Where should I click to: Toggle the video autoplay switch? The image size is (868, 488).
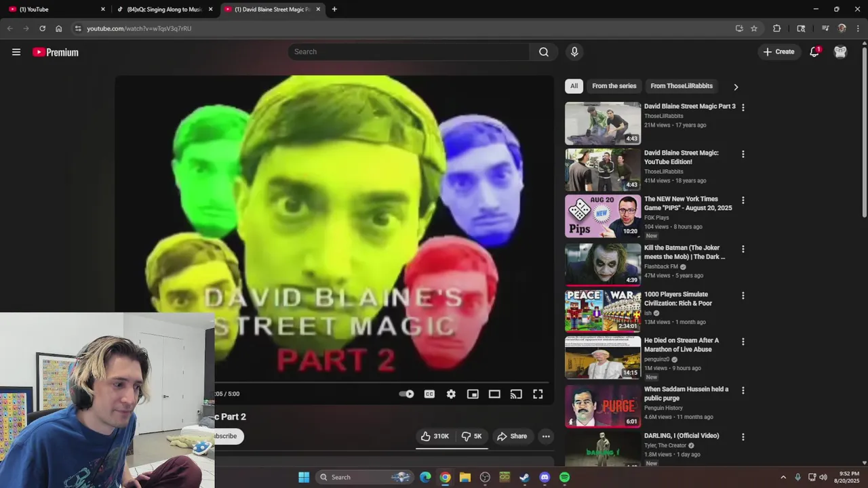[406, 394]
